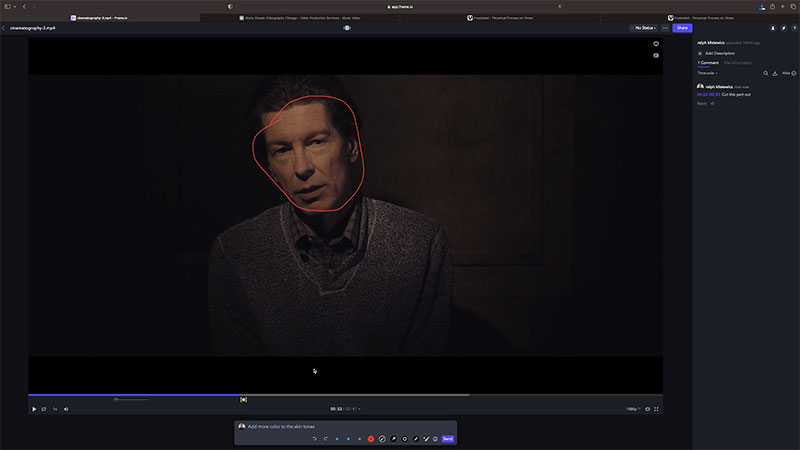Toggle Safari sidebar icon

[8, 7]
